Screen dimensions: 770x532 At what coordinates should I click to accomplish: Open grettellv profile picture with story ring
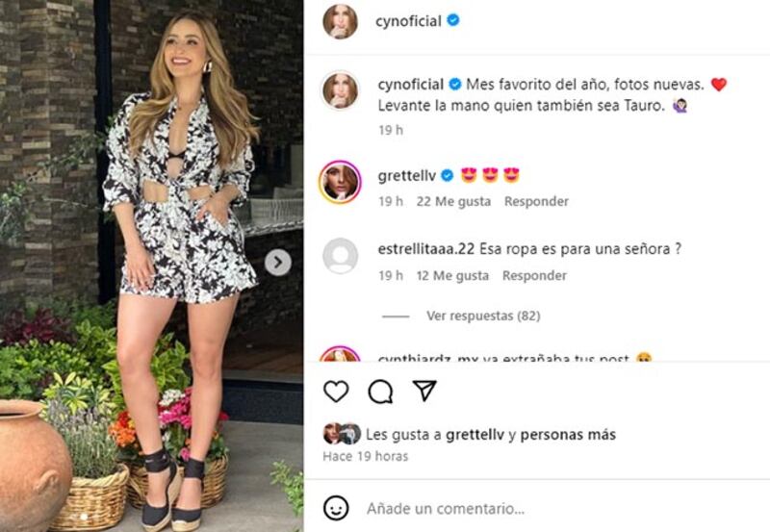click(x=340, y=182)
